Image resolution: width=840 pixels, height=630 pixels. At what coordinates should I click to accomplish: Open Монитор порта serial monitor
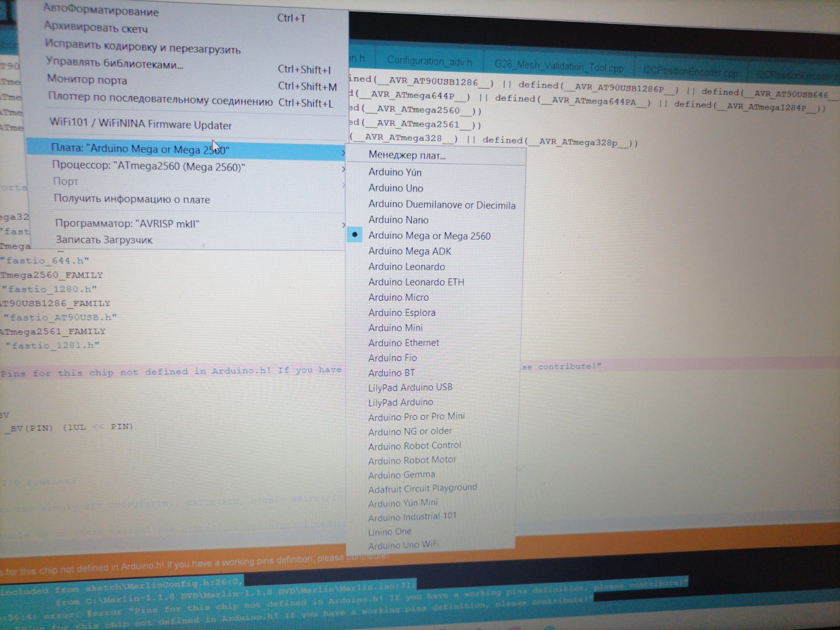[87, 80]
